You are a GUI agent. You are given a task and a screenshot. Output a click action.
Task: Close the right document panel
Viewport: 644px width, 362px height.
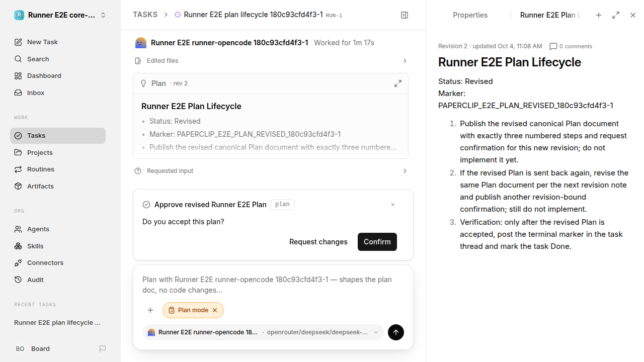633,15
